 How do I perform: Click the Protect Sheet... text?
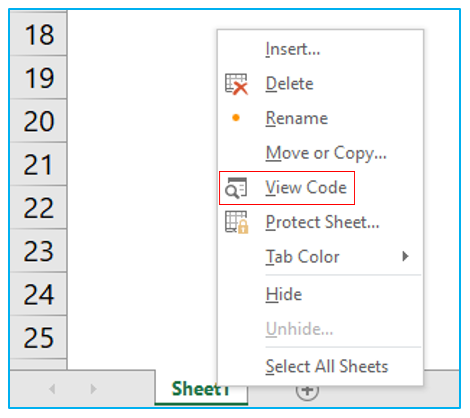click(x=322, y=222)
